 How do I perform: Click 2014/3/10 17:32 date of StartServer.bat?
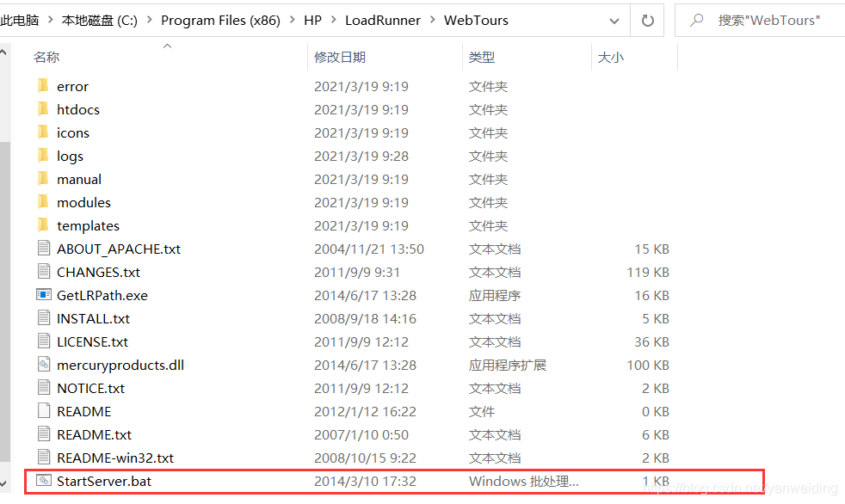(365, 481)
